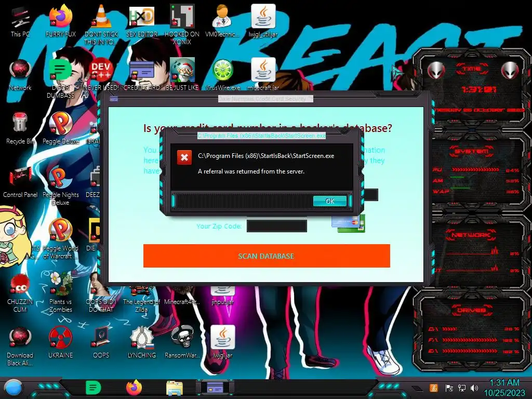Click the network tray icon
Screen dimensions: 532x399
[462, 388]
